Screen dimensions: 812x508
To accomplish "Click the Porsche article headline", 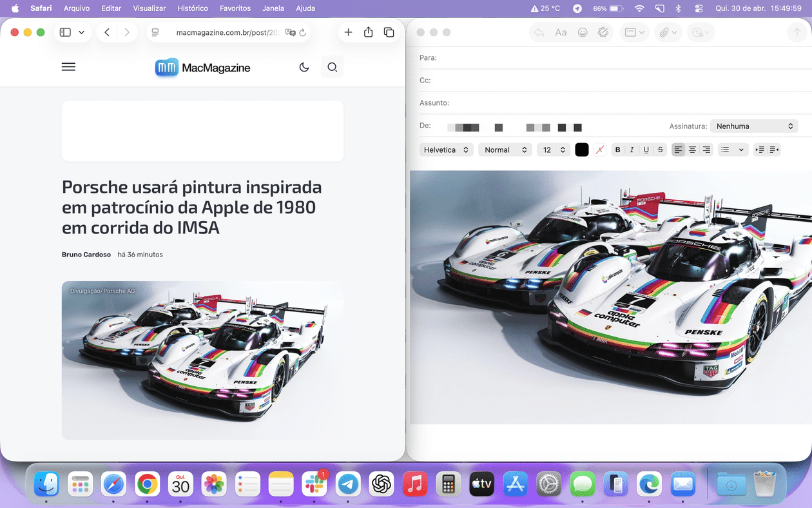I will tap(191, 207).
